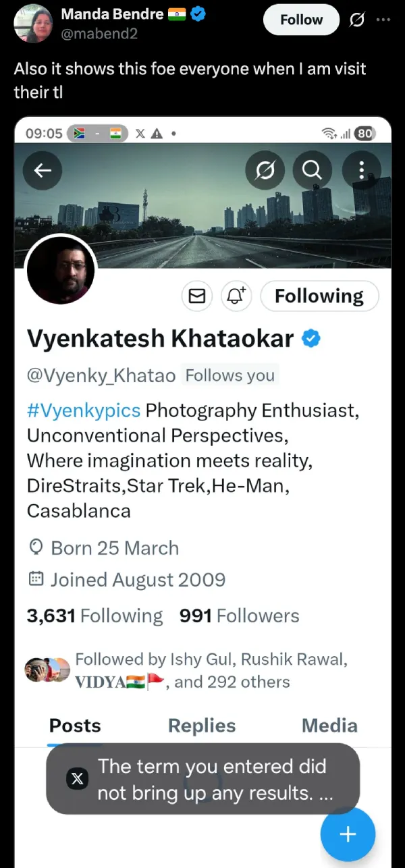405x868 pixels.
Task: View the 991 Followers list
Action: [x=240, y=616]
